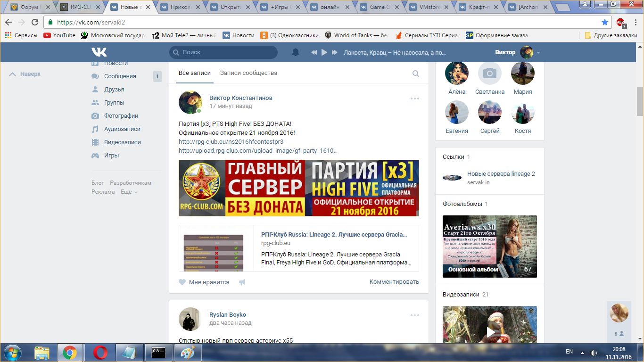Open the YouTube bookmark
This screenshot has width=644, height=362.
(59, 35)
